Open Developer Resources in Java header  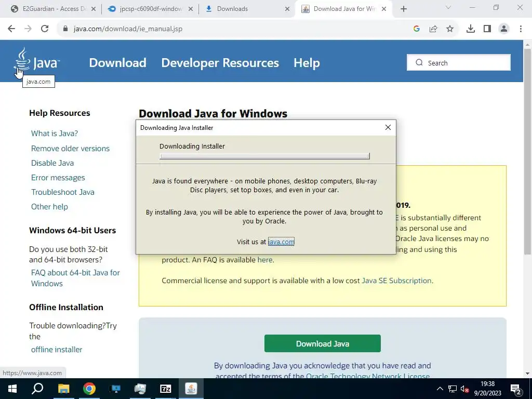click(220, 63)
